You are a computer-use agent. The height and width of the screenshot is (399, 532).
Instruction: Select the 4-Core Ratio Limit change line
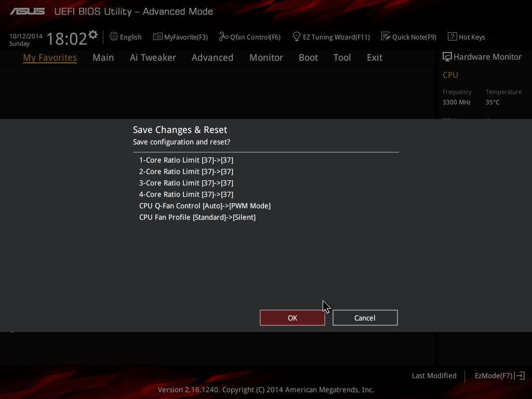[187, 194]
